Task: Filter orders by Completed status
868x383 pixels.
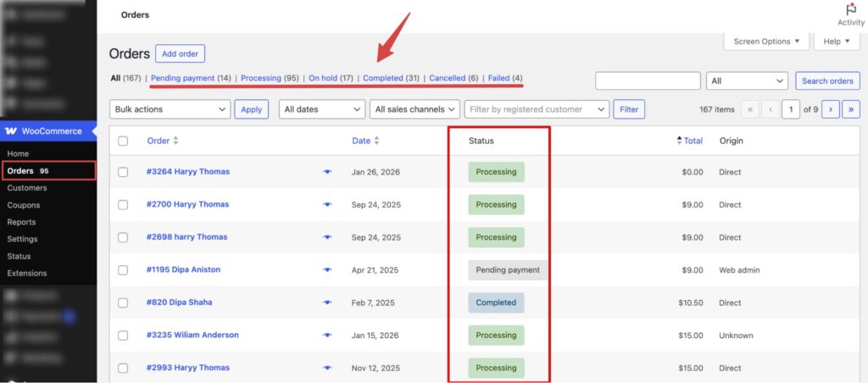Action: (x=383, y=78)
